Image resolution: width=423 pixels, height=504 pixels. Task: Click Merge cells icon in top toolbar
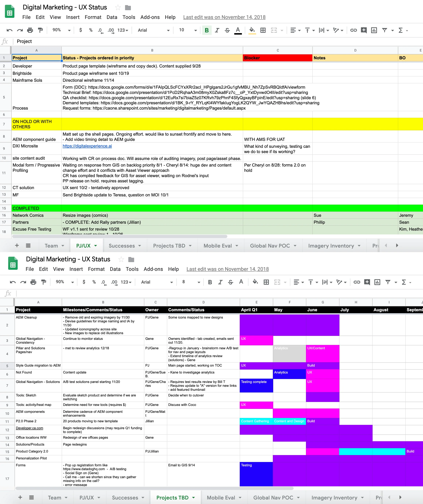[274, 30]
